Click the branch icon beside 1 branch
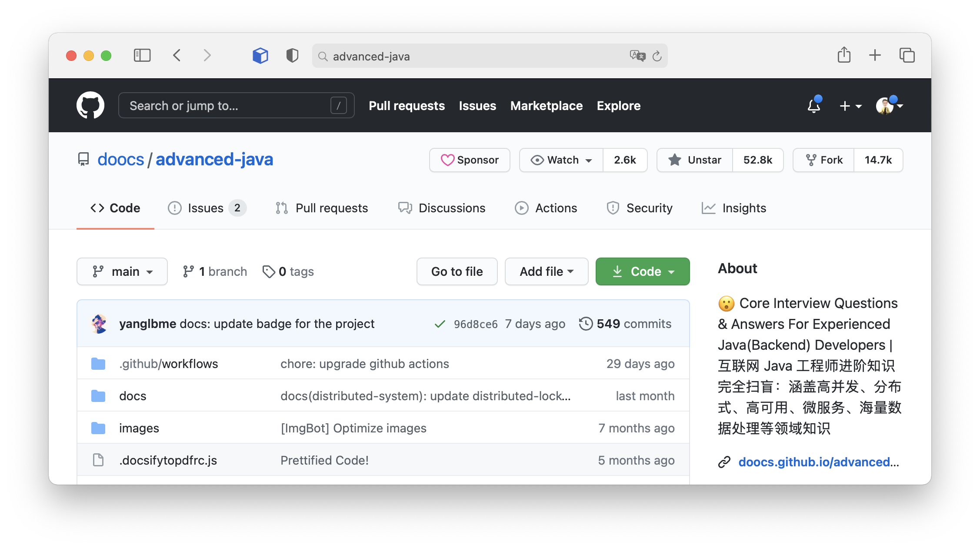Screen dimensions: 980x549 pos(188,271)
